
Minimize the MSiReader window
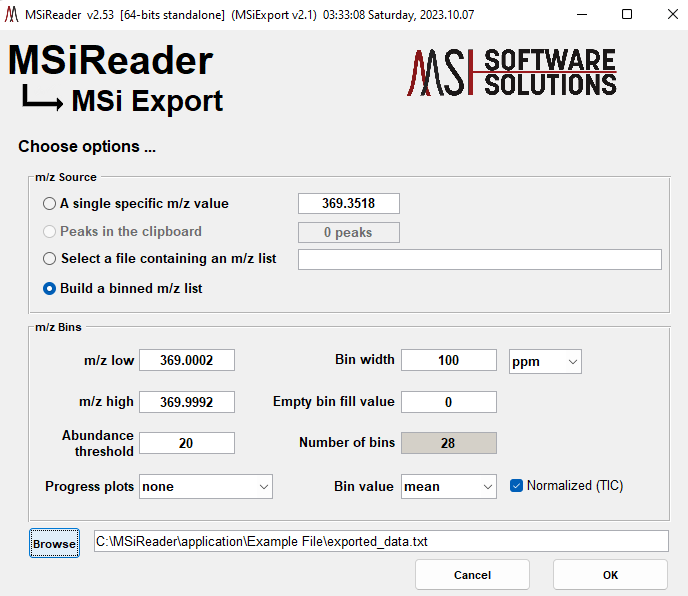click(582, 14)
